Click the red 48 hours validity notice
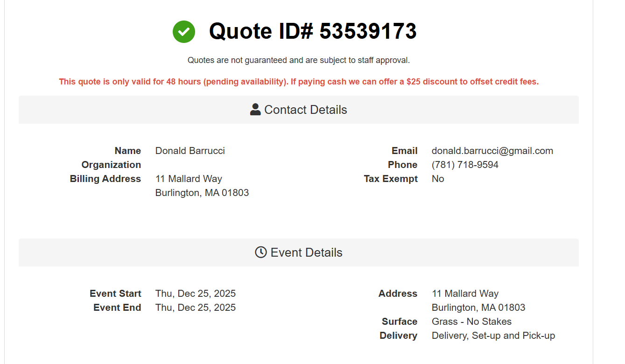 click(299, 82)
